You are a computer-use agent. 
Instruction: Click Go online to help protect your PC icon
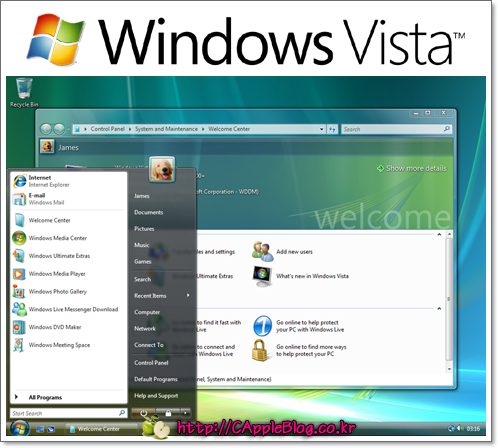coord(262,326)
